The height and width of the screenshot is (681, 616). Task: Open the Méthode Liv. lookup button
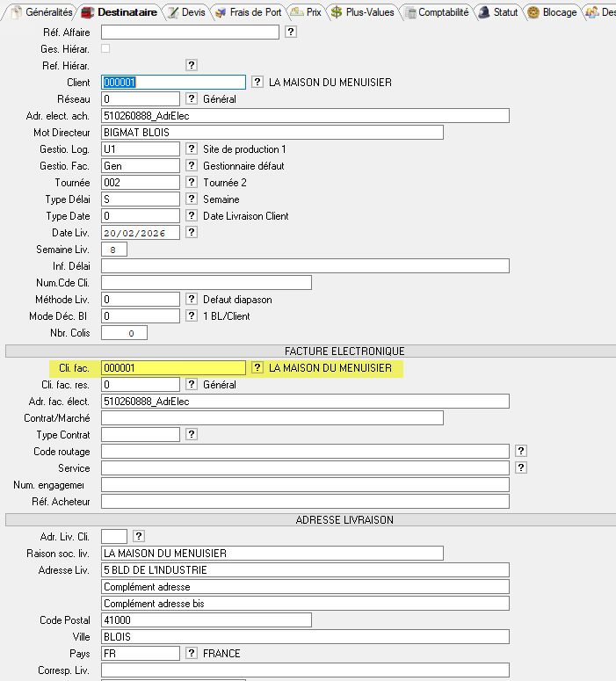pos(192,299)
